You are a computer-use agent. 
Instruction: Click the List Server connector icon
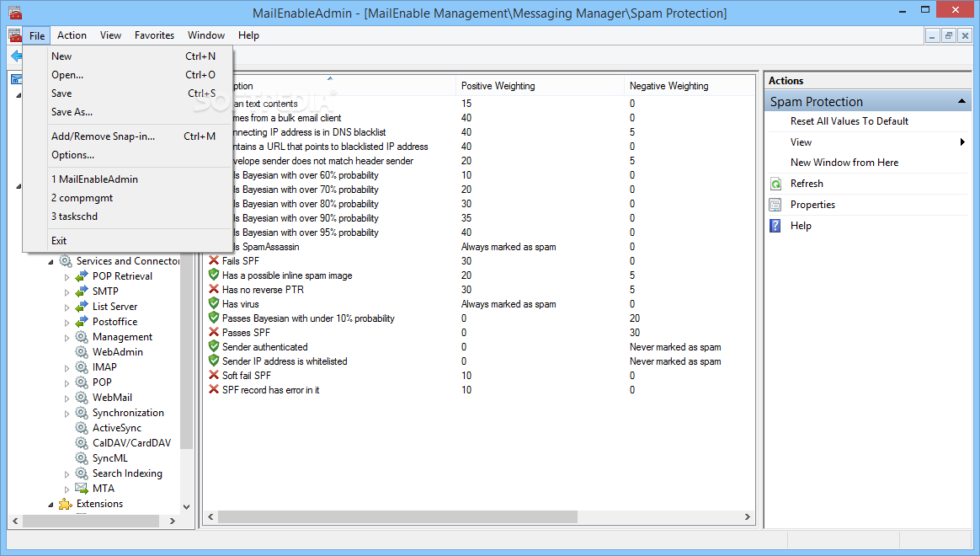coord(82,307)
